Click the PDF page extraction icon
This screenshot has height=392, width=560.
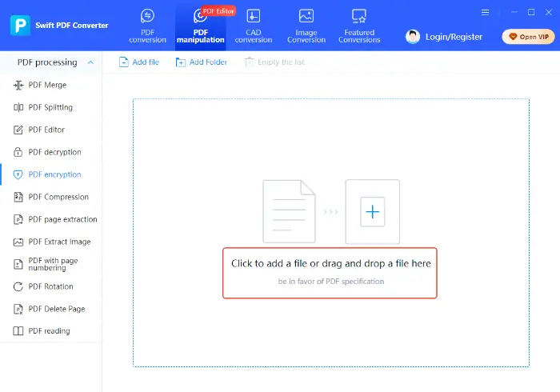[x=18, y=219]
